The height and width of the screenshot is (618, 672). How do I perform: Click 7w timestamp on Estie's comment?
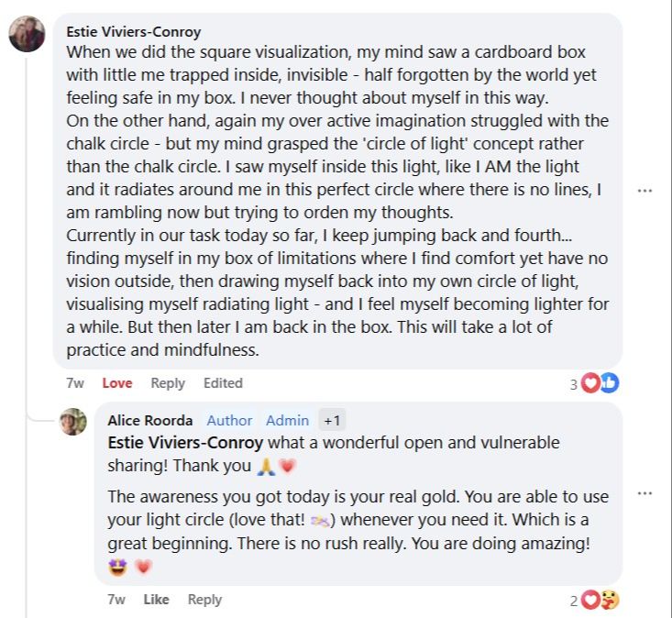(x=76, y=383)
